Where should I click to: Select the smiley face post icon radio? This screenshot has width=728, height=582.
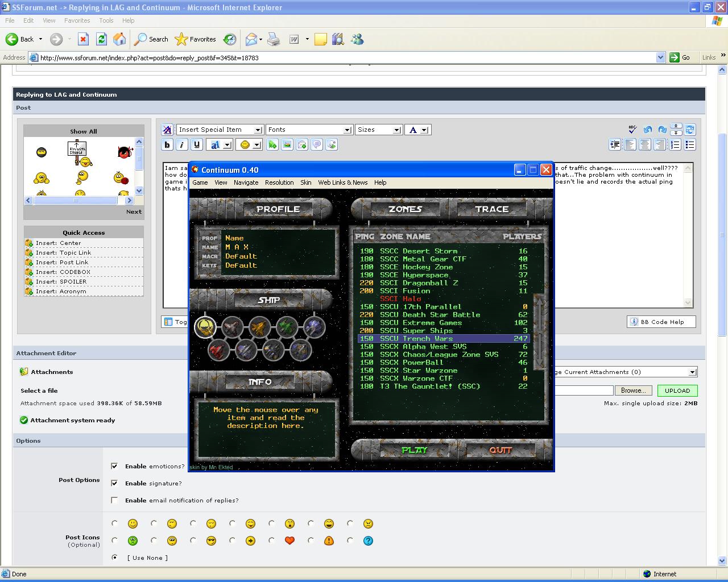tap(115, 523)
